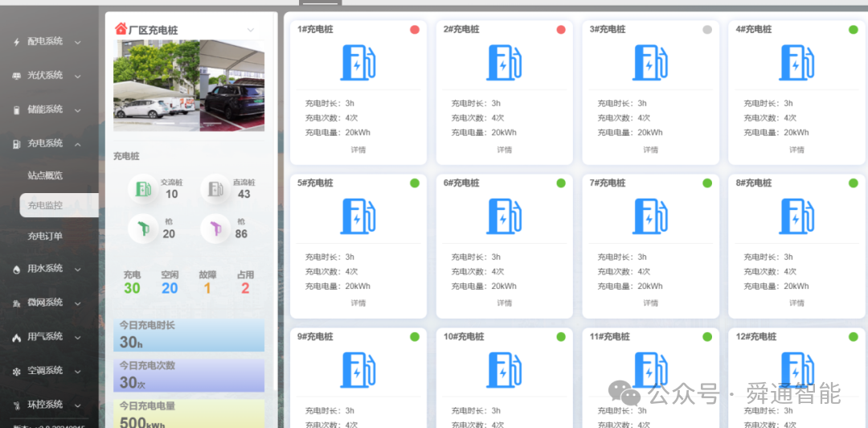Click the 1#充电桩 charger icon
The width and height of the screenshot is (868, 428).
(x=358, y=63)
